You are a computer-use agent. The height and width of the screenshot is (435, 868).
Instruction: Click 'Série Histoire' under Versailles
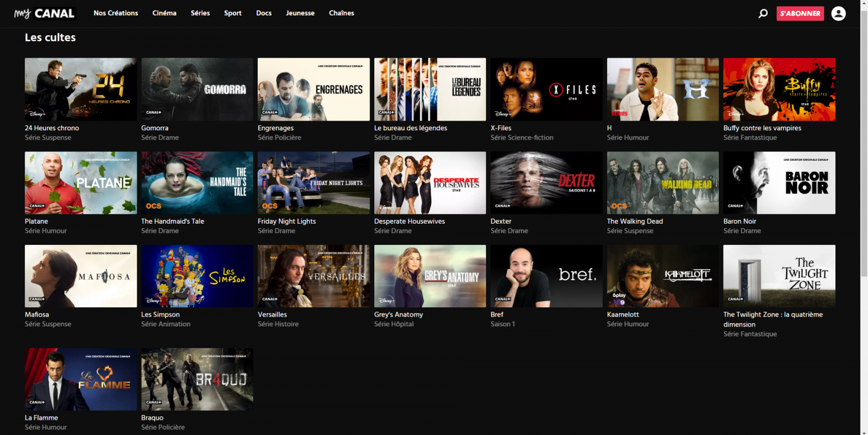click(278, 324)
